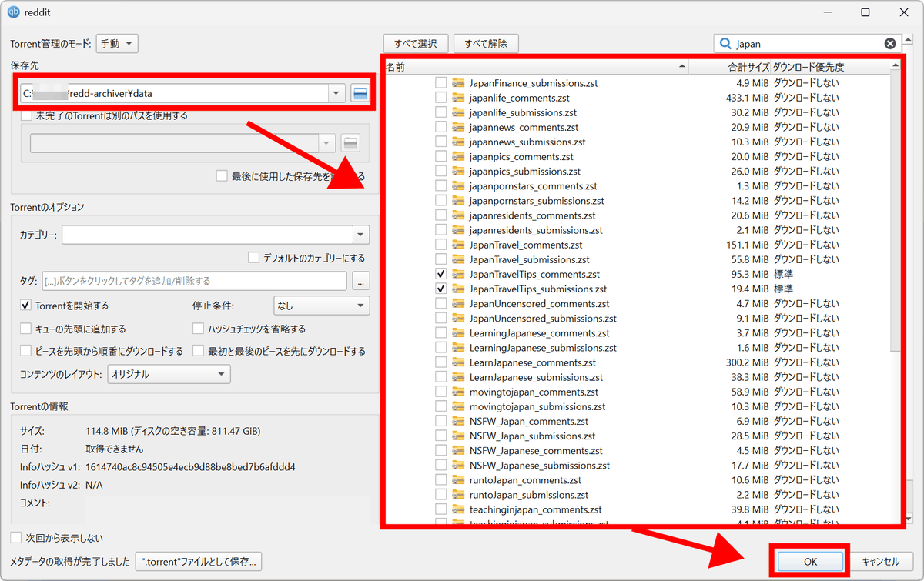This screenshot has width=924, height=581.
Task: Uncheck JapanTravelTips_comments.zst checkbox
Action: pyautogui.click(x=441, y=274)
